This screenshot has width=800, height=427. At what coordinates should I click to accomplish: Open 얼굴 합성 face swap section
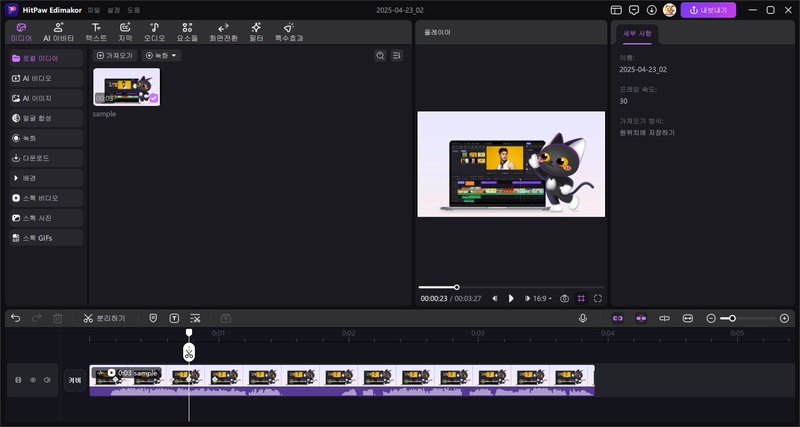(x=46, y=118)
